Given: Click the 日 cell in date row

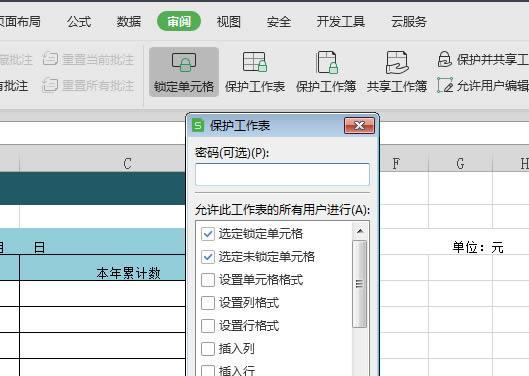Looking at the screenshot, I should [39, 247].
